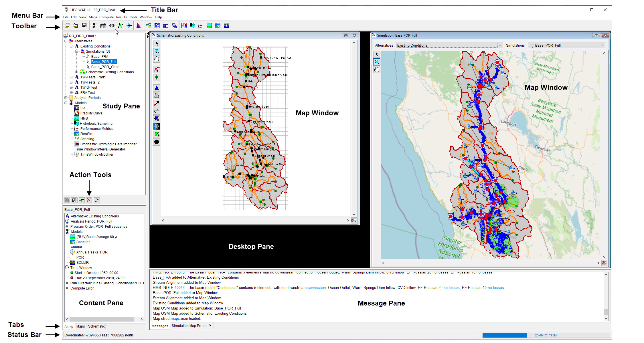Switch to the Maps tab

click(x=81, y=326)
